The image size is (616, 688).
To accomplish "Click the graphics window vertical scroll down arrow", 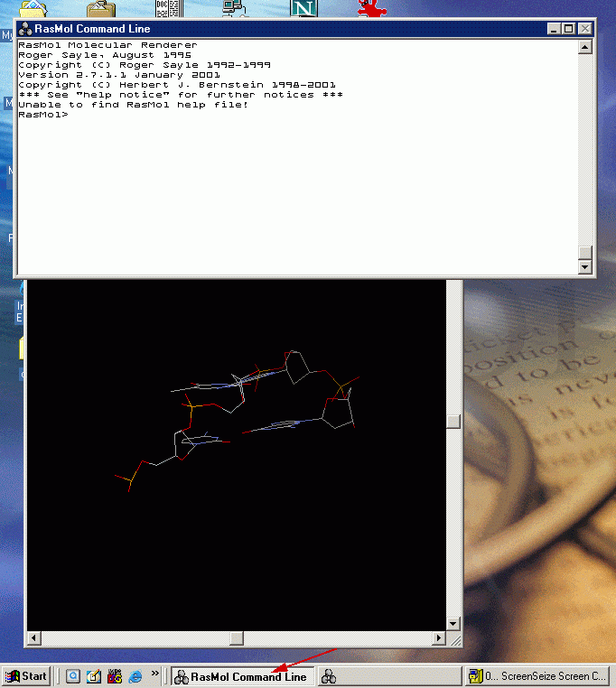I will coord(453,624).
